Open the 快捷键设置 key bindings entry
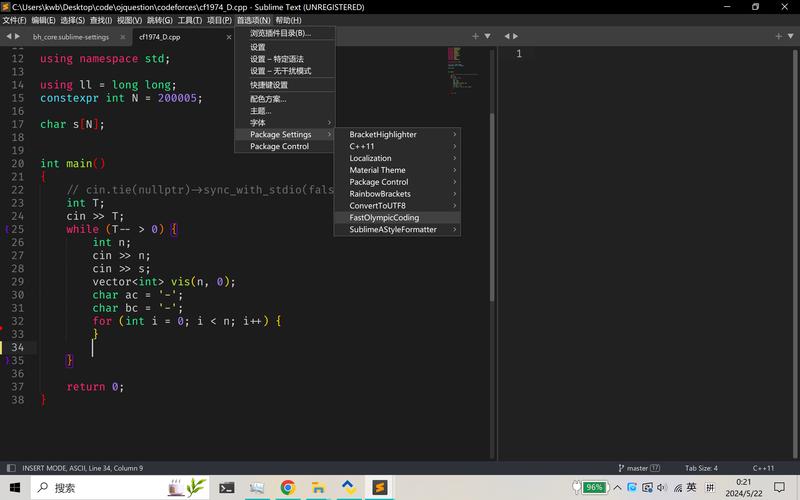800x500 pixels. (x=269, y=85)
